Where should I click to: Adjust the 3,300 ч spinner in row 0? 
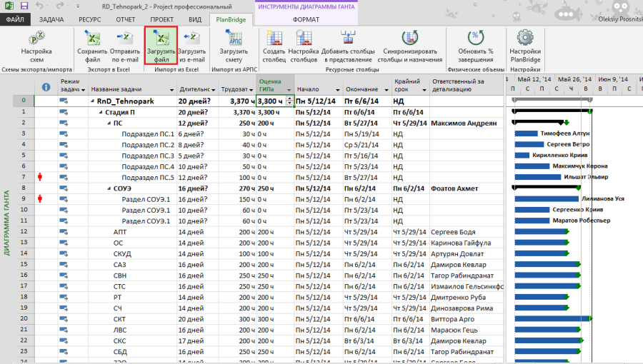tap(290, 101)
